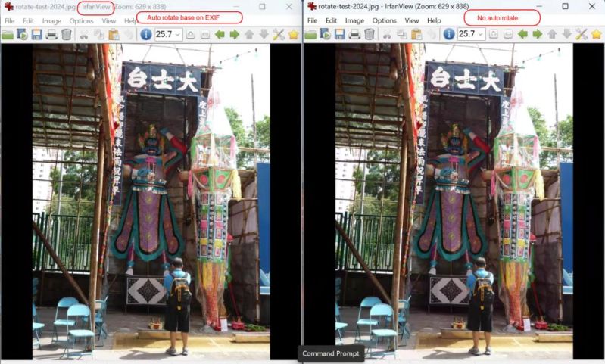The image size is (605, 364).
Task: Delete file trash icon in right window
Action: [x=370, y=35]
